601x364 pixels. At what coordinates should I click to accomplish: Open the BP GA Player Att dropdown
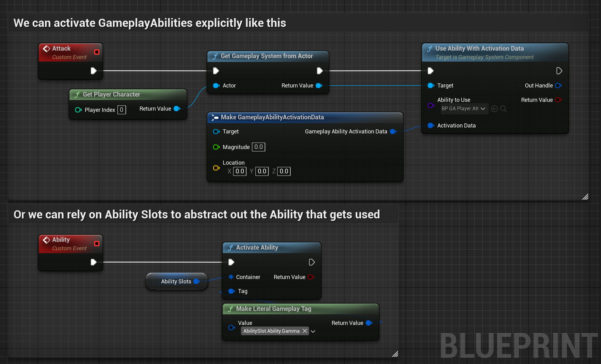click(x=464, y=109)
